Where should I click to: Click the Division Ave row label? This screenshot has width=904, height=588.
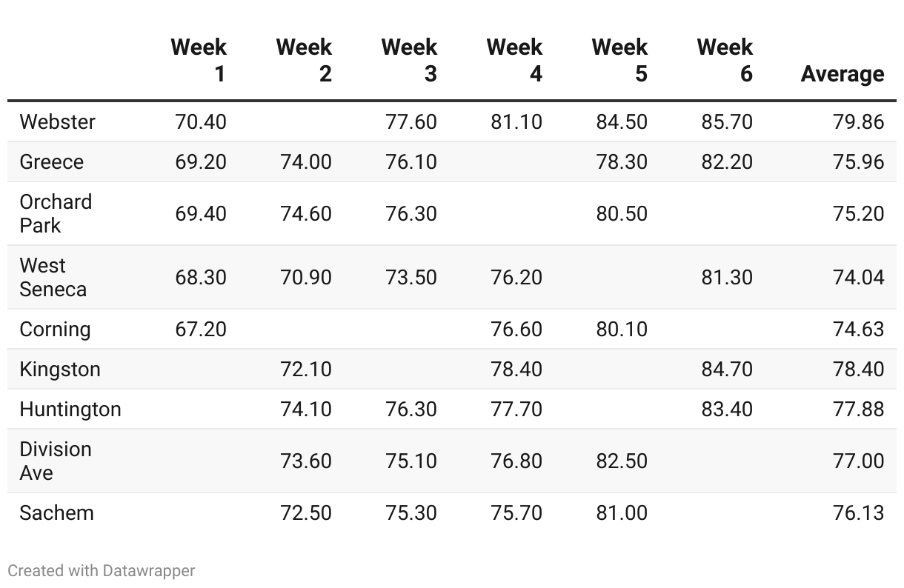(56, 461)
